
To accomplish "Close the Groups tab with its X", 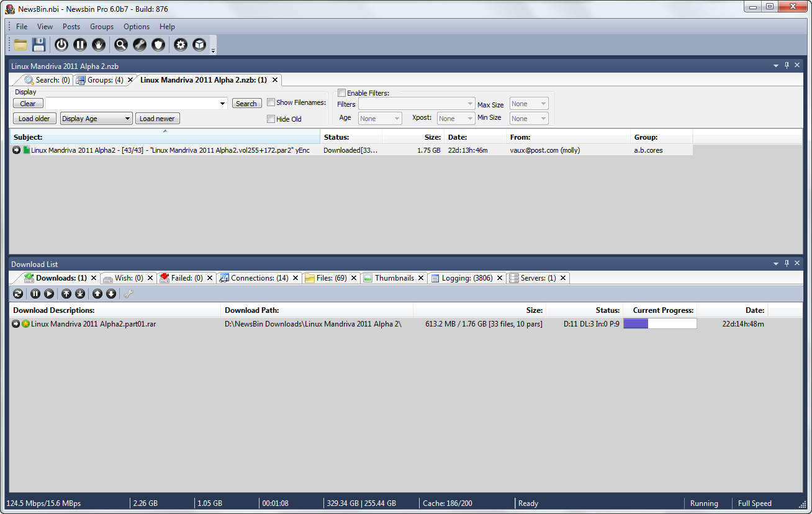I will (x=130, y=80).
